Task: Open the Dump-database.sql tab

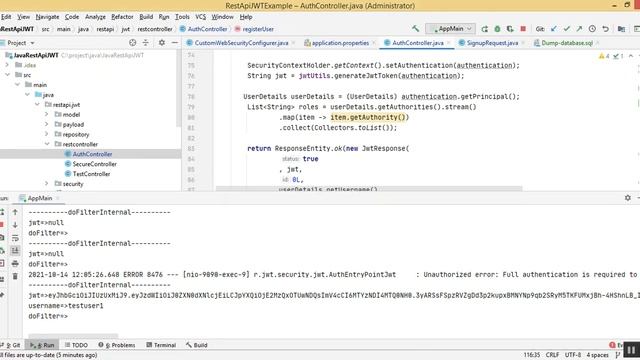Action: 567,43
